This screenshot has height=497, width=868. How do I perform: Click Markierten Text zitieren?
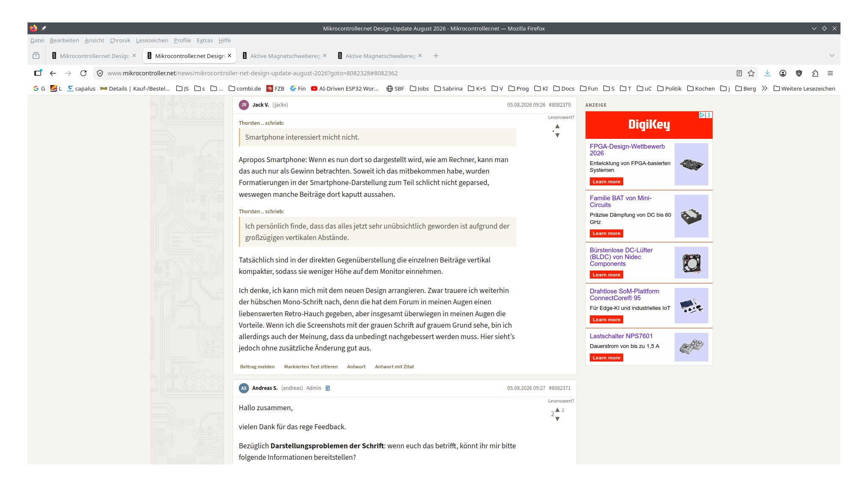311,367
